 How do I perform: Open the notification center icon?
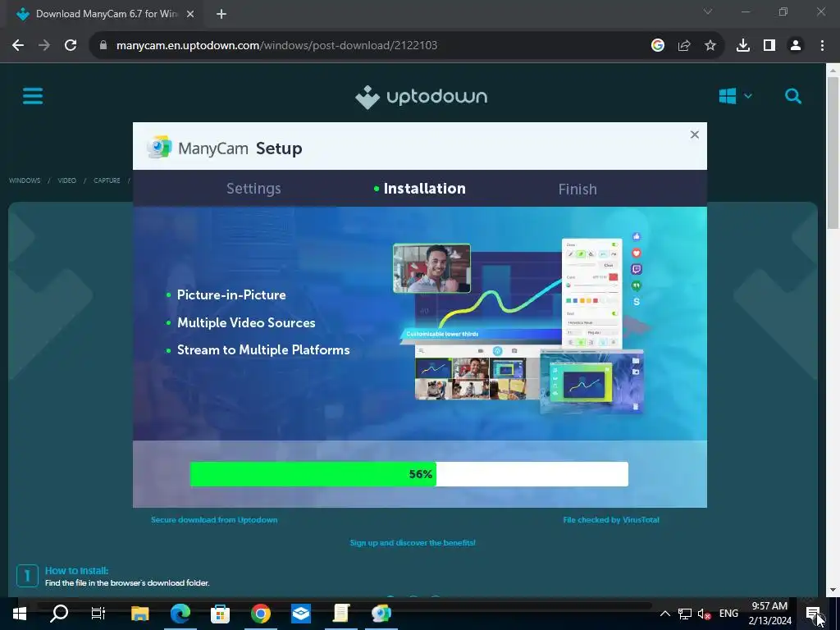813,614
